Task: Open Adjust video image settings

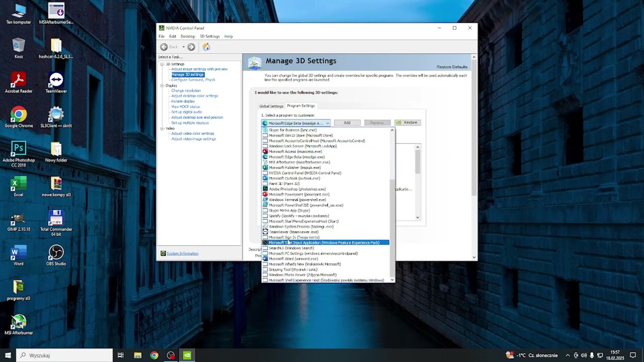Action: click(193, 139)
